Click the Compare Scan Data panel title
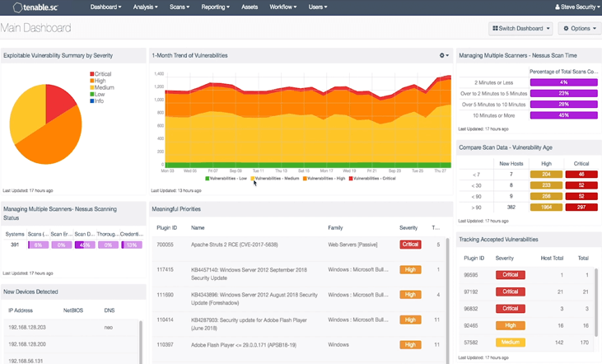Image resolution: width=602 pixels, height=364 pixels. click(506, 147)
